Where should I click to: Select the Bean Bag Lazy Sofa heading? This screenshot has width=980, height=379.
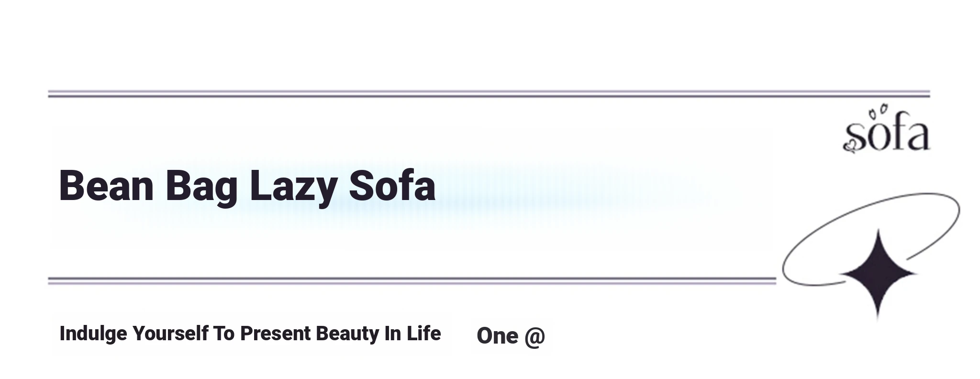point(247,187)
